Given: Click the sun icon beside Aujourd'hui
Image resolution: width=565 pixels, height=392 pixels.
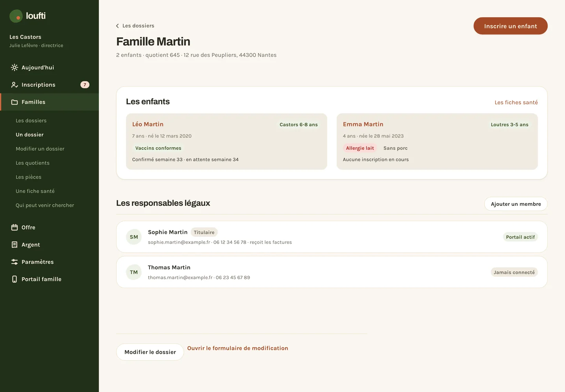Looking at the screenshot, I should pos(15,67).
